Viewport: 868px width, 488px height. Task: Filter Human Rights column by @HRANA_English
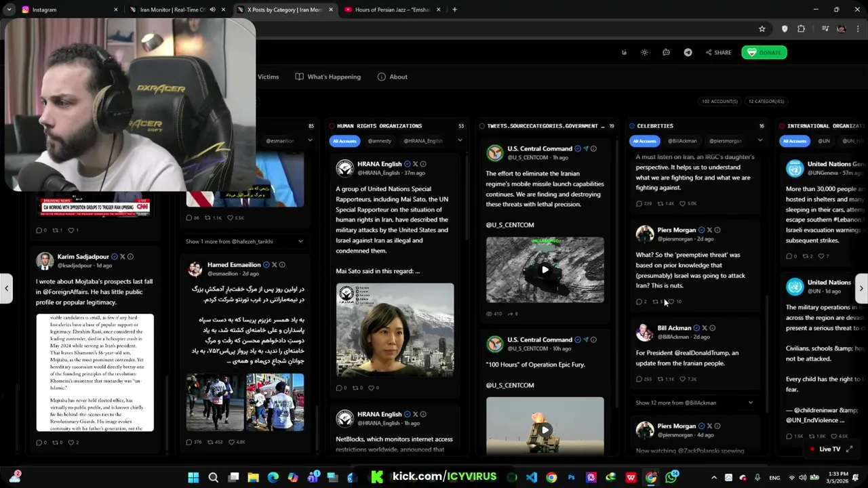click(422, 141)
